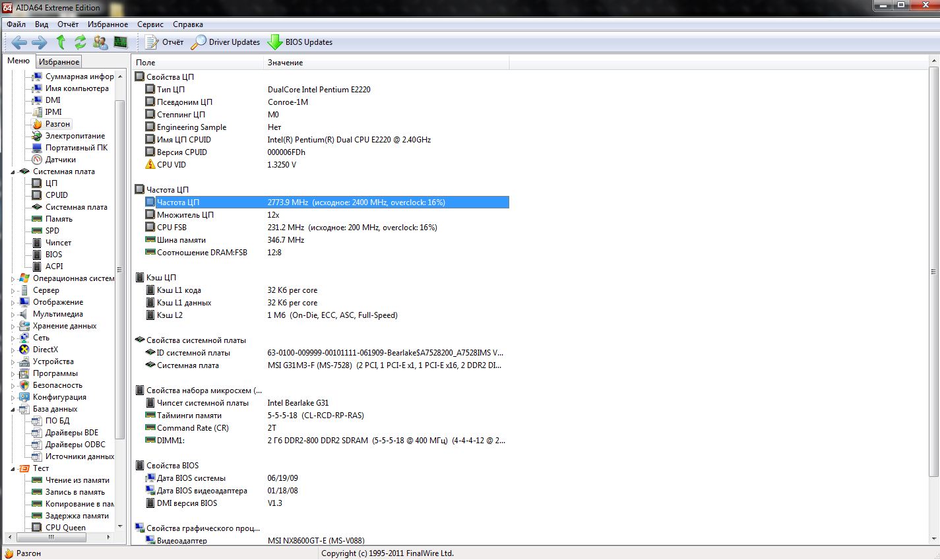Image resolution: width=940 pixels, height=560 pixels.
Task: Open the Файл menu
Action: (16, 24)
